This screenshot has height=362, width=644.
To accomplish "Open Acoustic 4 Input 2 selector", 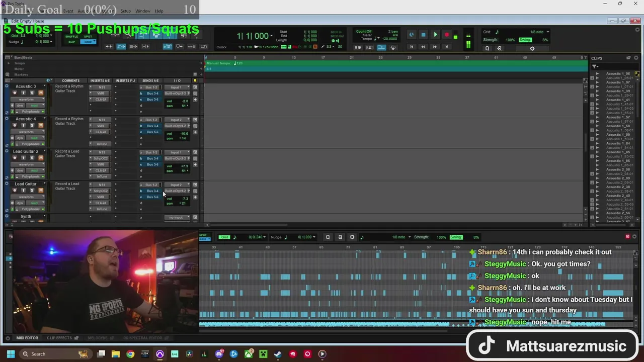I will coord(177,120).
